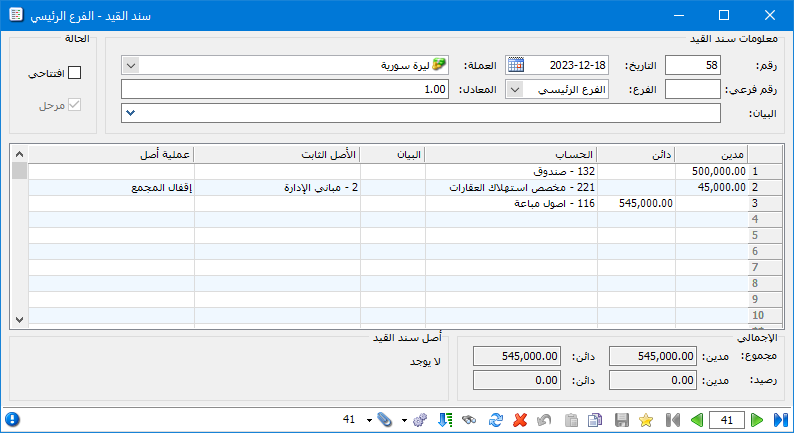This screenshot has height=433, width=794.
Task: Go to next record green arrow
Action: point(757,420)
